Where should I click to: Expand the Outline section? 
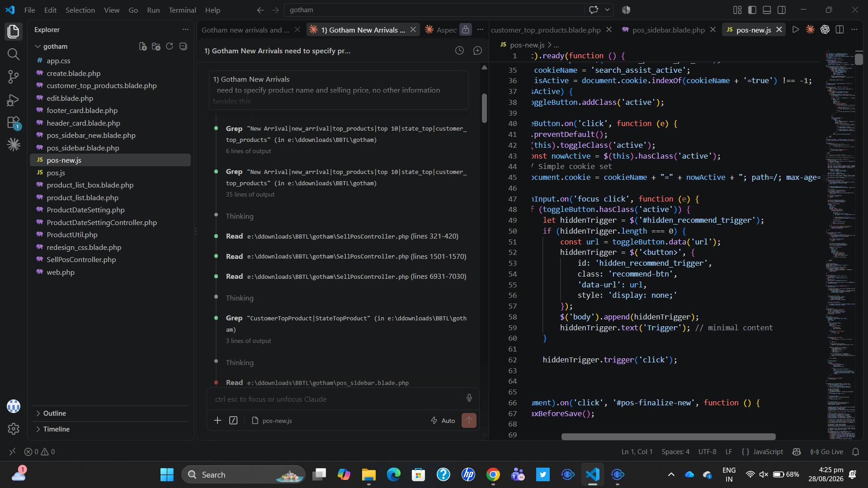[x=54, y=413]
